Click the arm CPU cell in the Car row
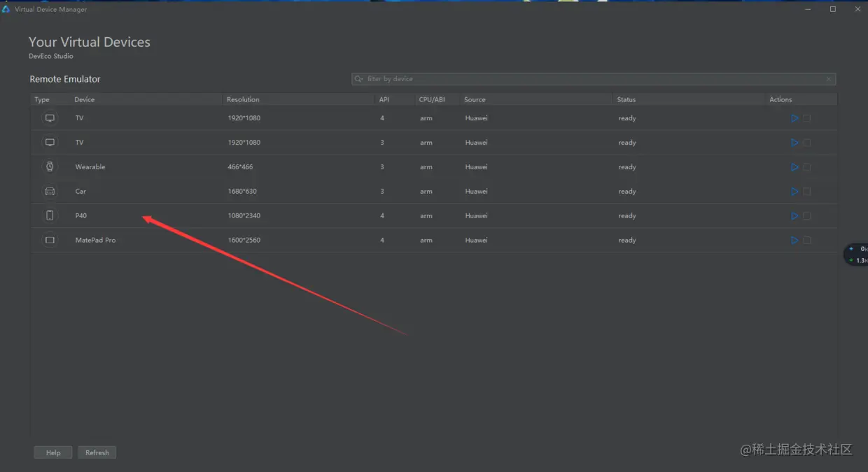 tap(426, 192)
